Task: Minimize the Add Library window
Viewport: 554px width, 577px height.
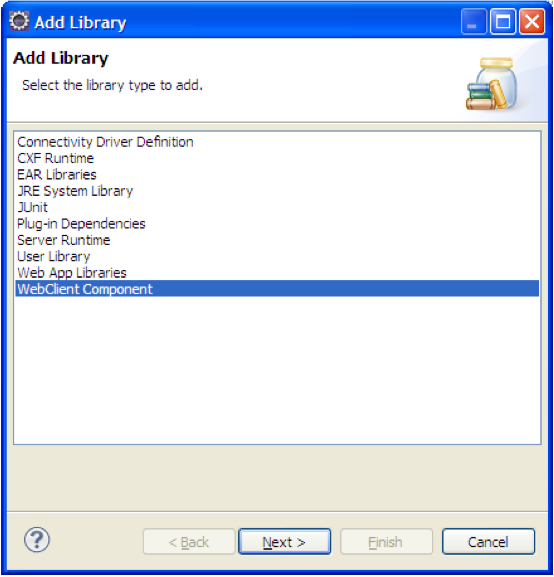Action: [473, 22]
